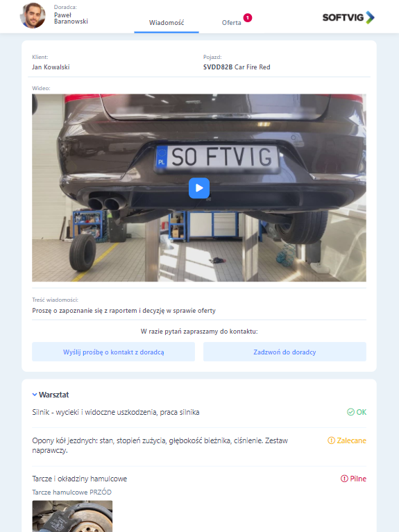Click the SOFTVIG logo
The height and width of the screenshot is (532, 399).
348,17
